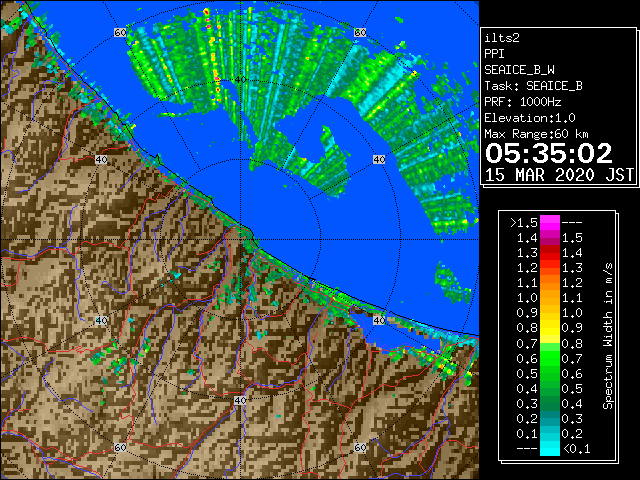Click the 'PRF: 1000Hz' text

[x=523, y=102]
